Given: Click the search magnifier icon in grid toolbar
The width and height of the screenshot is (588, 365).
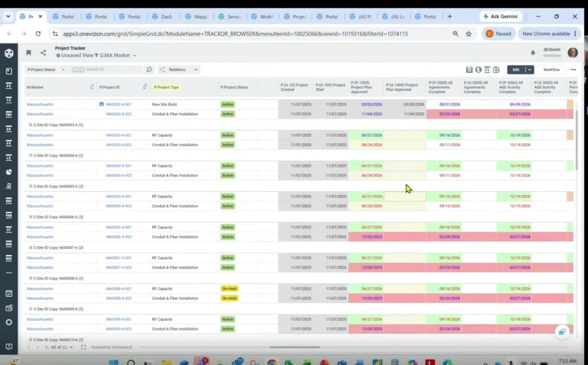Looking at the screenshot, I should [149, 70].
